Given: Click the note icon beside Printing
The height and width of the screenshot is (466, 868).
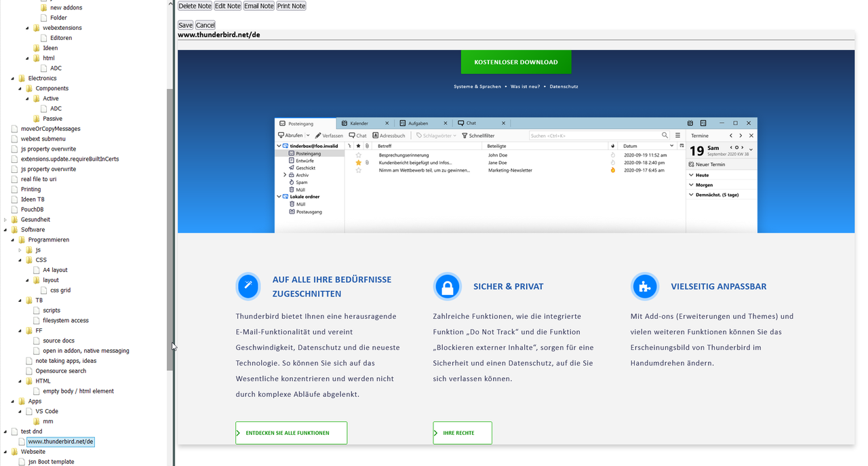Looking at the screenshot, I should [14, 189].
